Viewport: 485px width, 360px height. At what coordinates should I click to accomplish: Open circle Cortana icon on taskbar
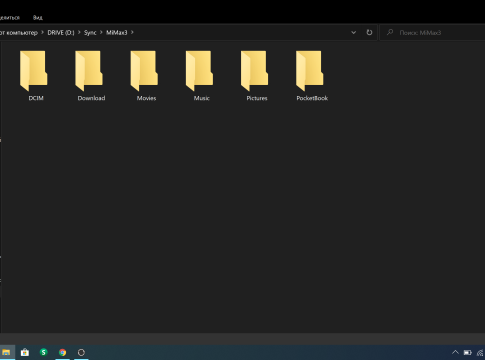(x=81, y=352)
